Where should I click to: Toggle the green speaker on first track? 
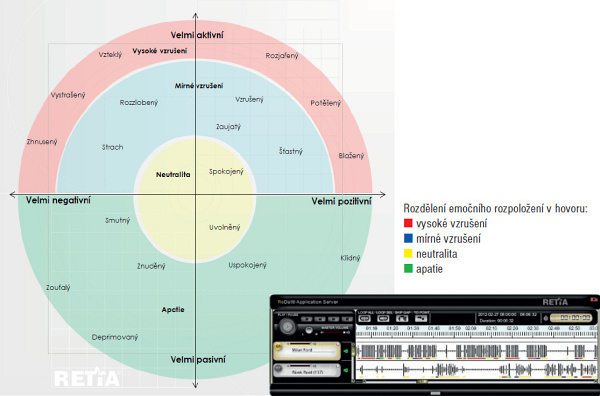(x=346, y=351)
